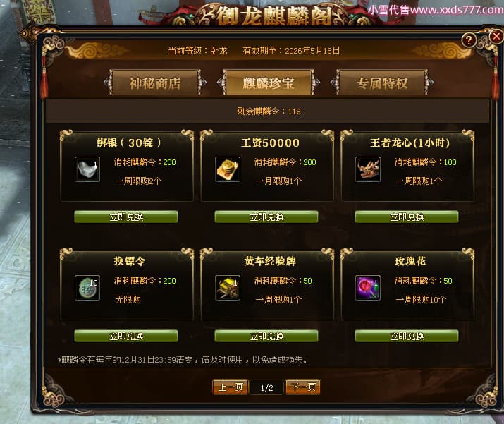Viewport: 504px width, 424px height.
Task: Exchange 黄车经验牌 with 立即兑换 button
Action: [266, 336]
